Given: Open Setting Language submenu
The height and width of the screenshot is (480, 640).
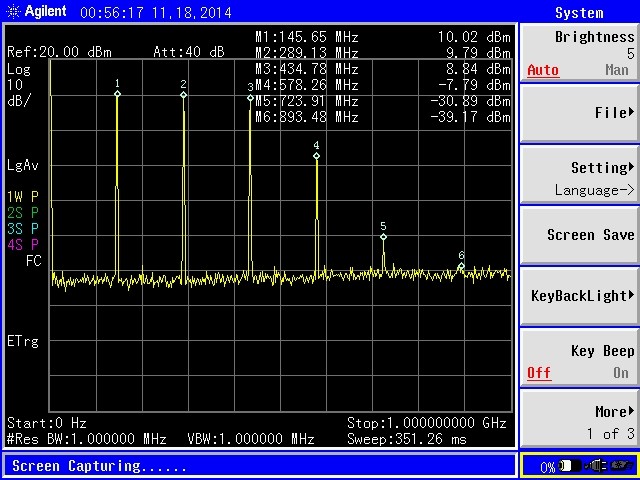Looking at the screenshot, I should 580,178.
